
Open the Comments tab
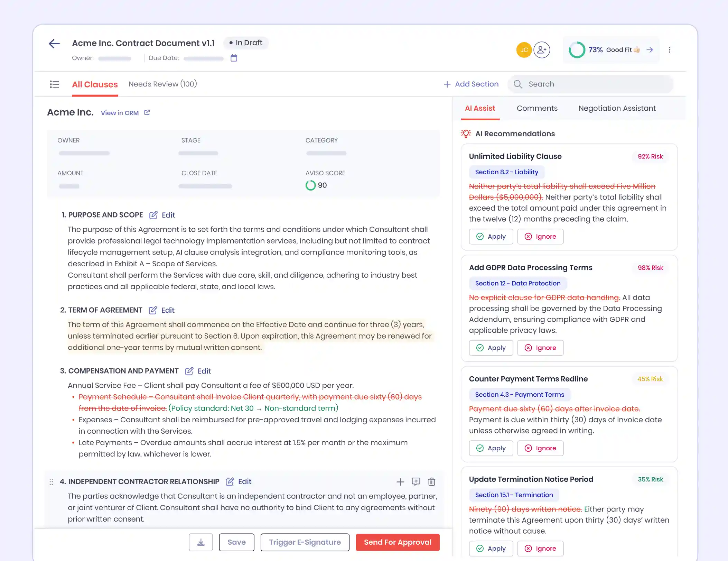pos(537,108)
